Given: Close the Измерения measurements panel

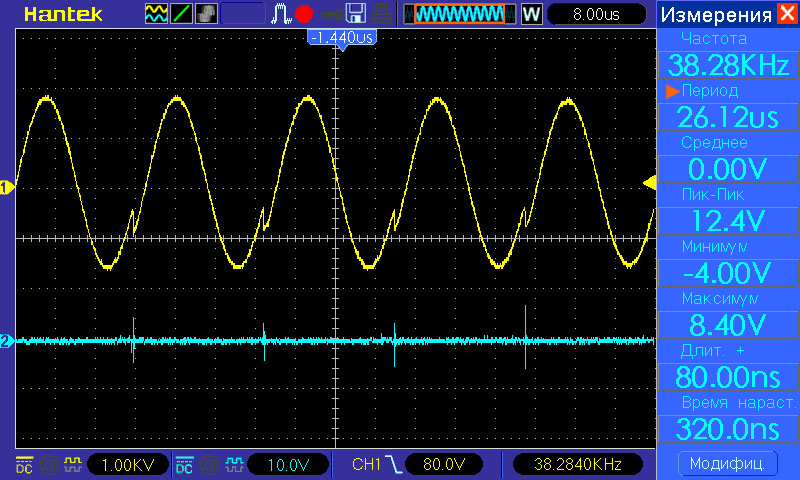Looking at the screenshot, I should coord(787,13).
